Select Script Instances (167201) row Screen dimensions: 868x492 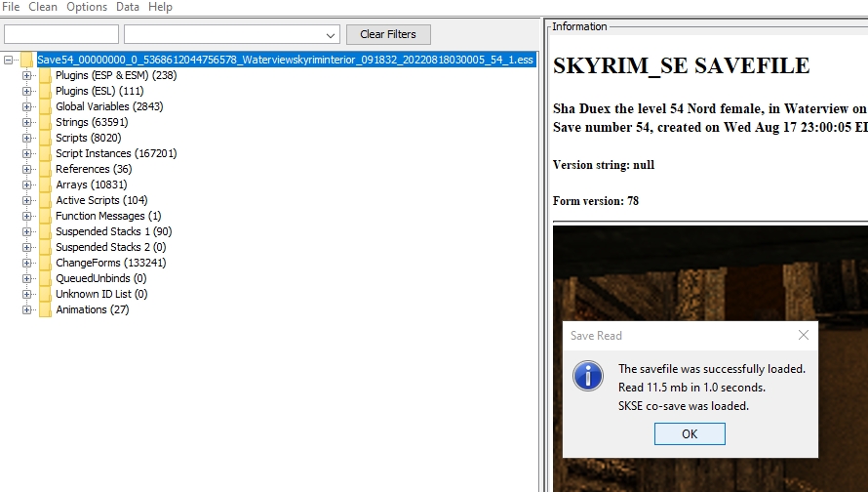click(x=116, y=153)
